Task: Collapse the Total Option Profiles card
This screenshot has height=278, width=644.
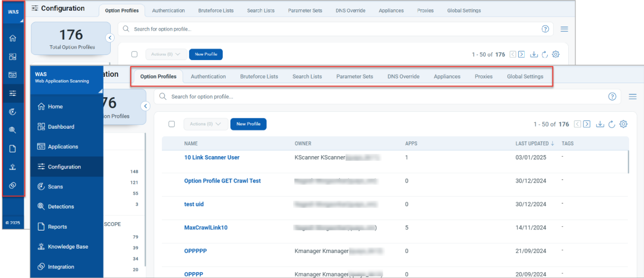Action: [x=146, y=106]
